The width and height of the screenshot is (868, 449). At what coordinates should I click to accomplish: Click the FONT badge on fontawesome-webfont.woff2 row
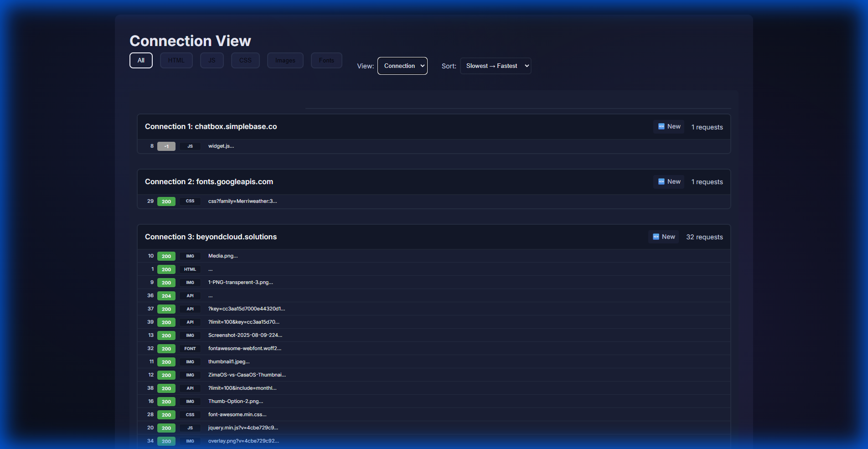[x=190, y=348]
